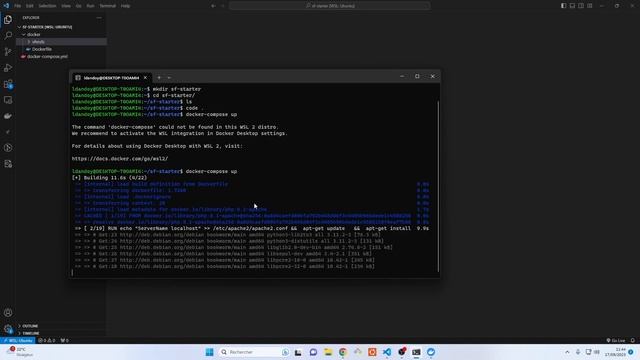640x360 pixels.
Task: Open the Manage gear icon
Action: [8, 329]
